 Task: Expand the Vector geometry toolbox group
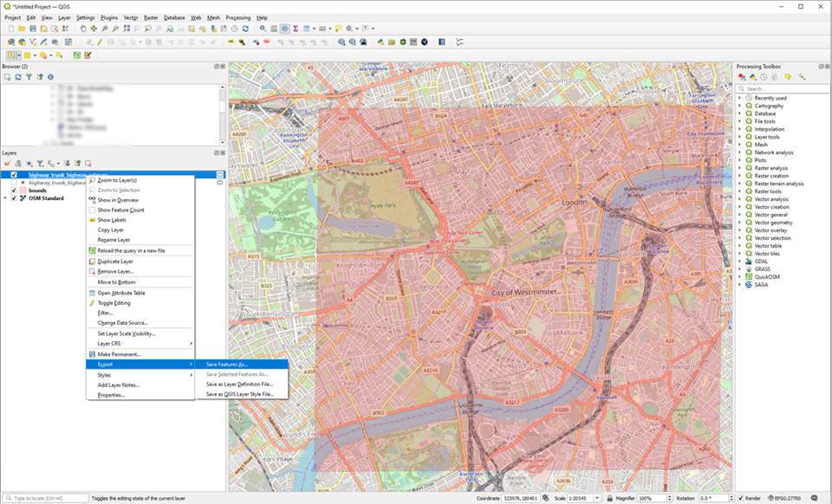pos(740,223)
